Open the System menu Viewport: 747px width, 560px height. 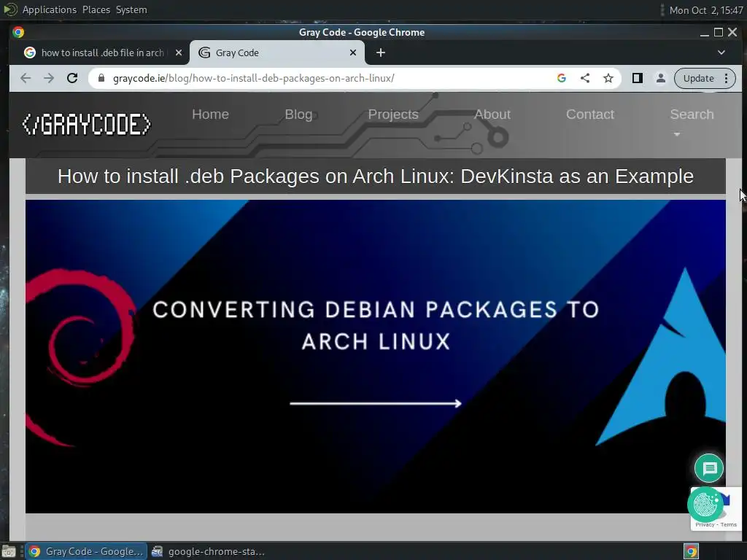pyautogui.click(x=131, y=9)
